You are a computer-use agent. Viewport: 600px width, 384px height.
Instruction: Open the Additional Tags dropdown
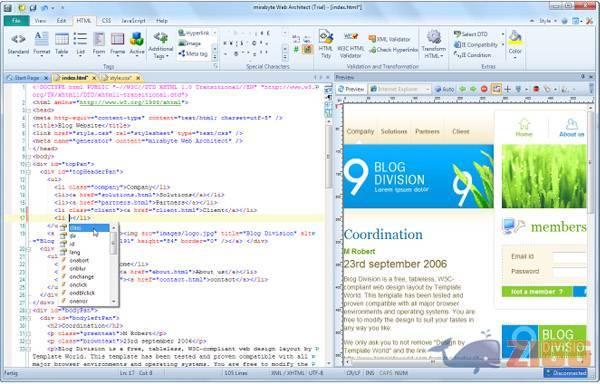tap(161, 45)
